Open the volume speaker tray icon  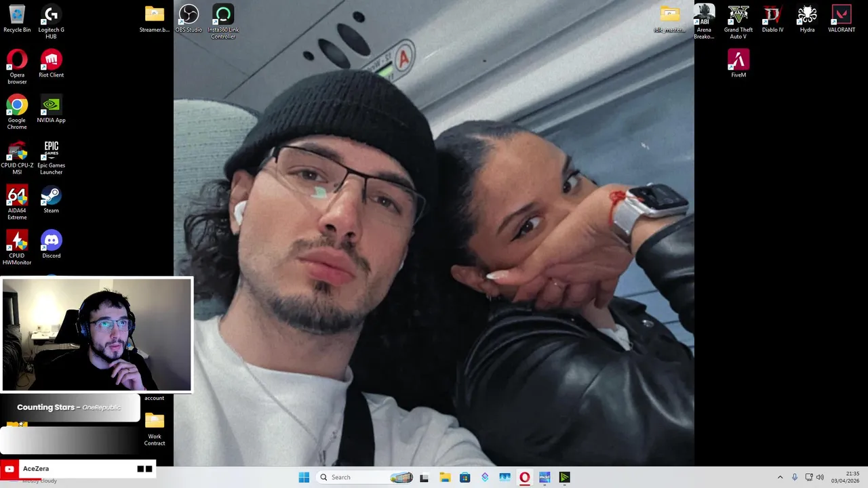pyautogui.click(x=820, y=477)
